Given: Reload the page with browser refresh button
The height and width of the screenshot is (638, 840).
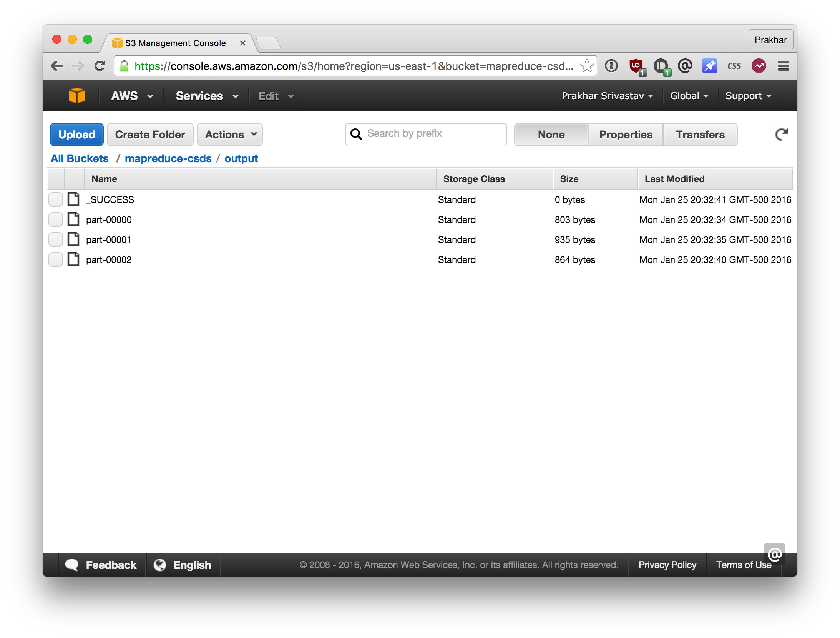Looking at the screenshot, I should pyautogui.click(x=100, y=66).
